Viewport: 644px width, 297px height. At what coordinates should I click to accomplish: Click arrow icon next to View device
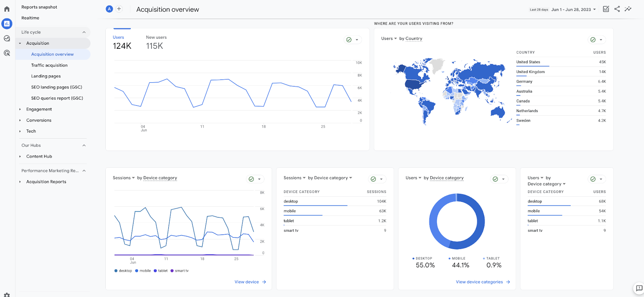coord(264,282)
